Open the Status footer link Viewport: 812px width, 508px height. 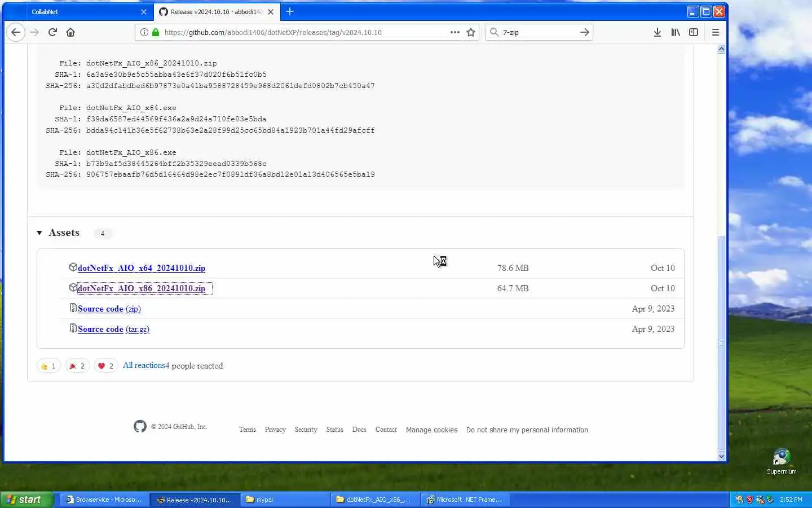click(x=335, y=430)
